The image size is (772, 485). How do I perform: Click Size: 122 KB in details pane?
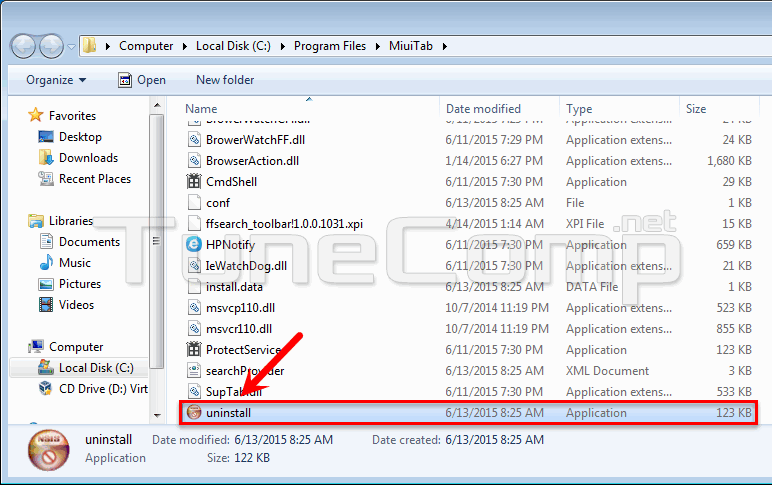(x=238, y=458)
